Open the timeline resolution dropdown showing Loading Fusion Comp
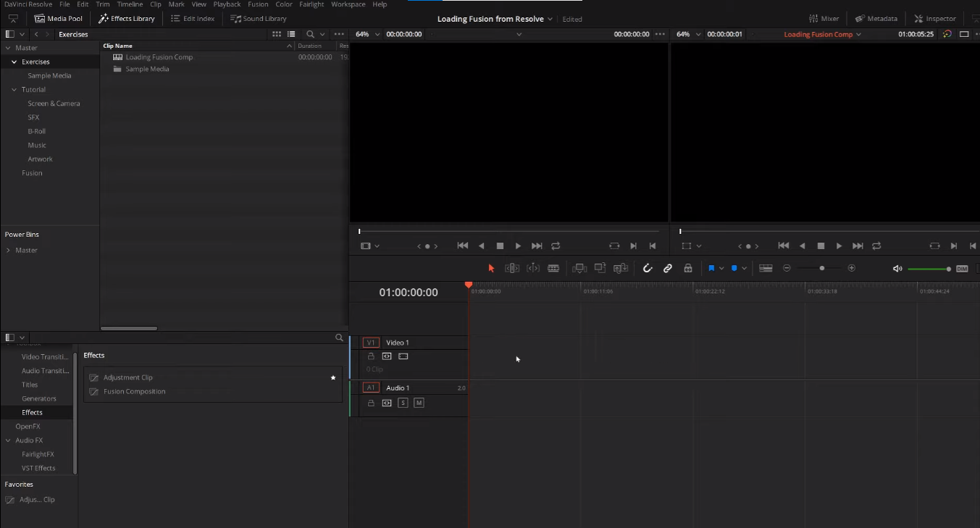 pos(821,33)
